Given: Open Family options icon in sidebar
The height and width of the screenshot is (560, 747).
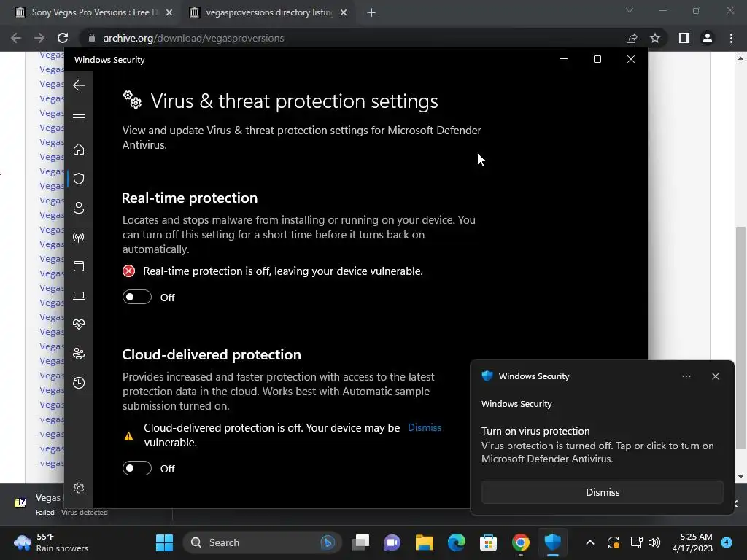Looking at the screenshot, I should pyautogui.click(x=79, y=354).
